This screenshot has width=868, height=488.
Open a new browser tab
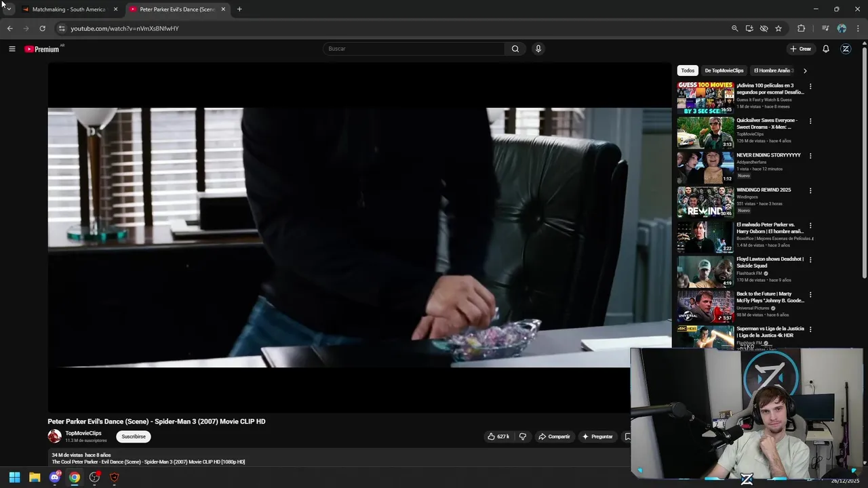point(239,9)
